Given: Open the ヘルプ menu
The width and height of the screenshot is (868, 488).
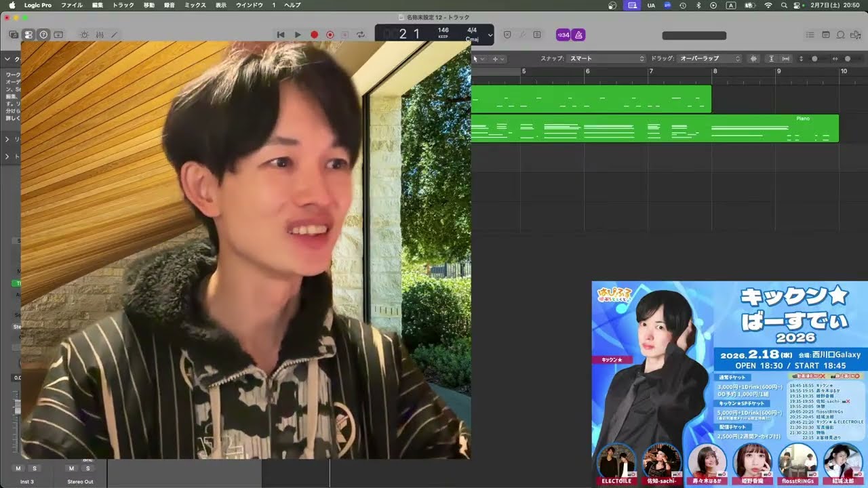Looking at the screenshot, I should (292, 5).
